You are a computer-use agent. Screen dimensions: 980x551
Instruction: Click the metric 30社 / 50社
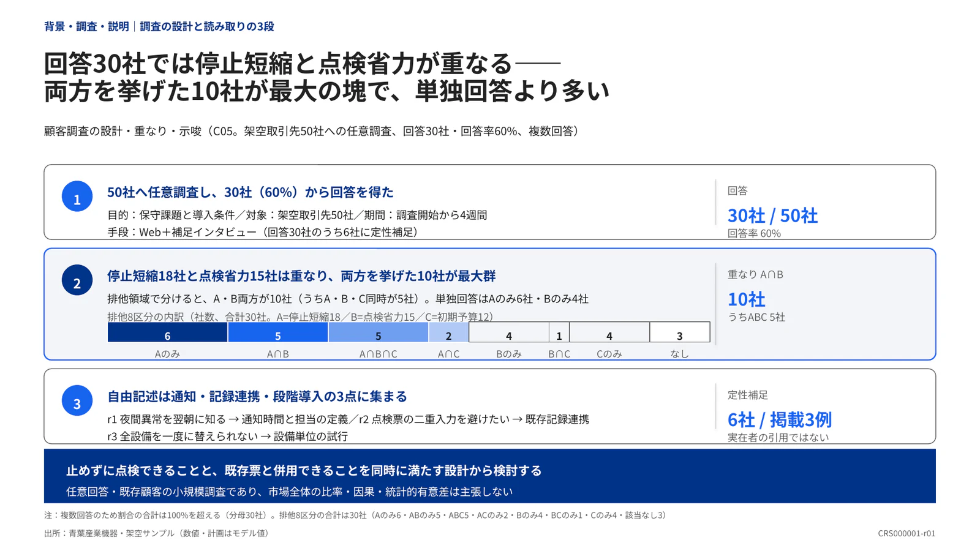pyautogui.click(x=772, y=216)
